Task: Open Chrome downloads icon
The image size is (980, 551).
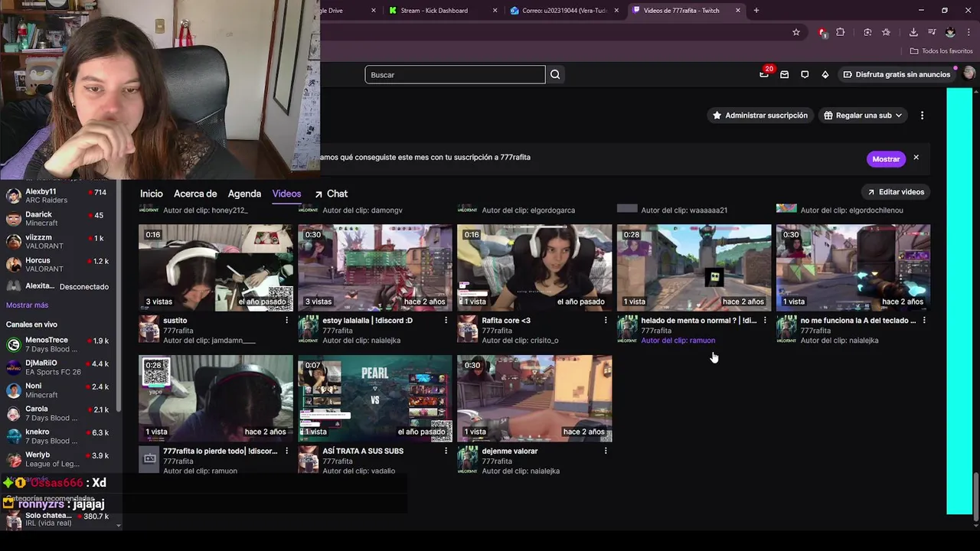Action: click(913, 32)
